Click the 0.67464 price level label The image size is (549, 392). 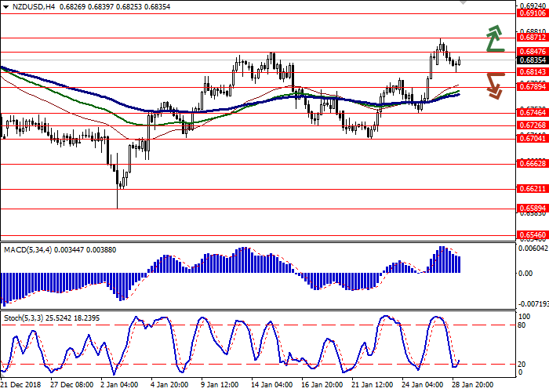click(532, 113)
